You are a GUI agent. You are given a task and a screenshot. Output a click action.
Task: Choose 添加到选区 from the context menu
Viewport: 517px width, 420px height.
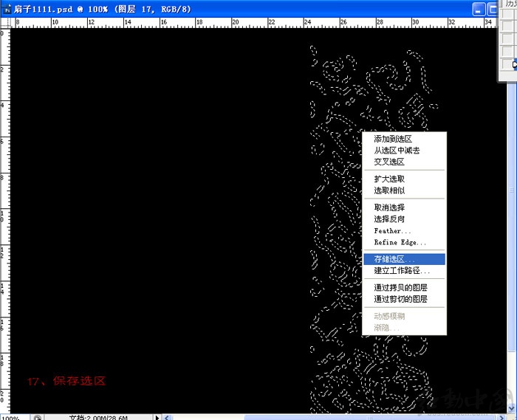(404, 139)
